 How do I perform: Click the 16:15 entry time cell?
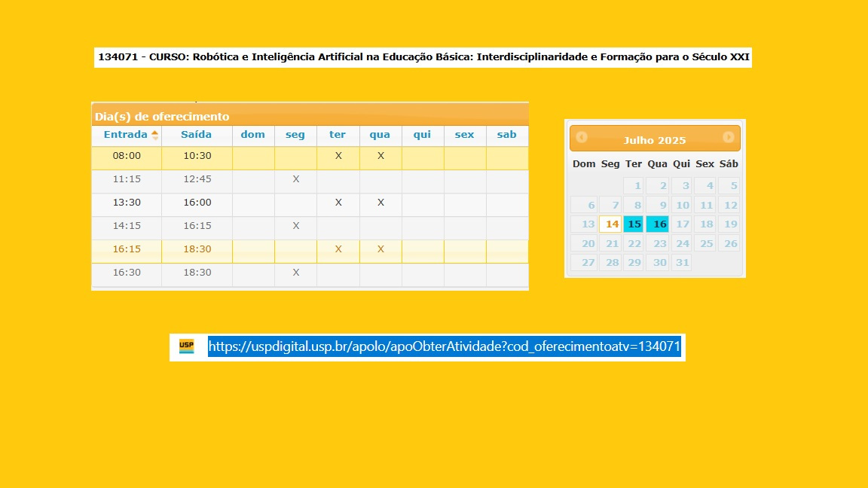pyautogui.click(x=127, y=249)
